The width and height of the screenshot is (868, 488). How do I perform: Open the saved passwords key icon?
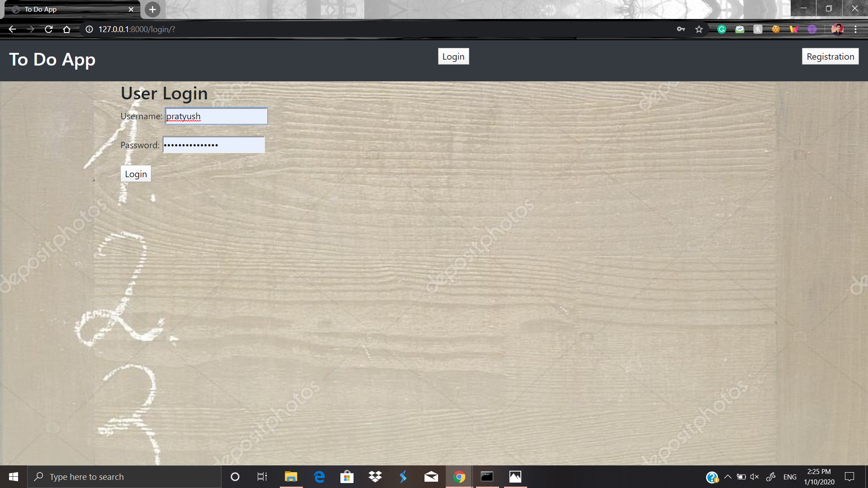point(681,29)
